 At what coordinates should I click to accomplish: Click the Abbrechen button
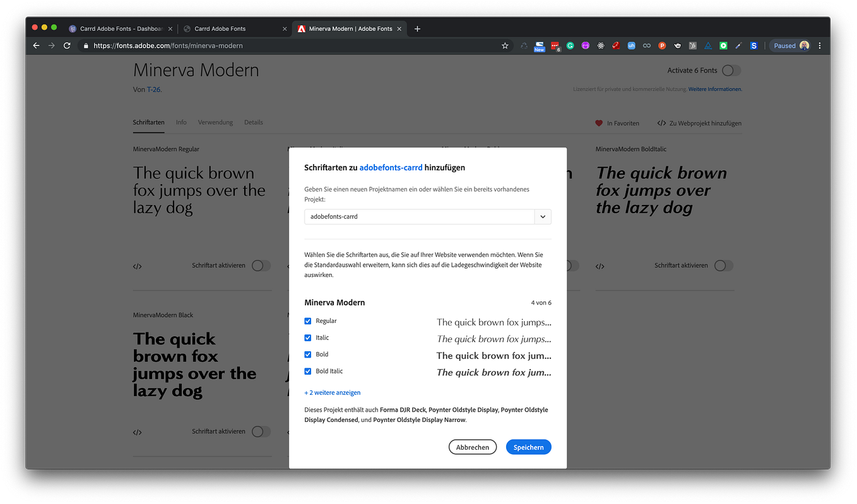click(x=473, y=447)
